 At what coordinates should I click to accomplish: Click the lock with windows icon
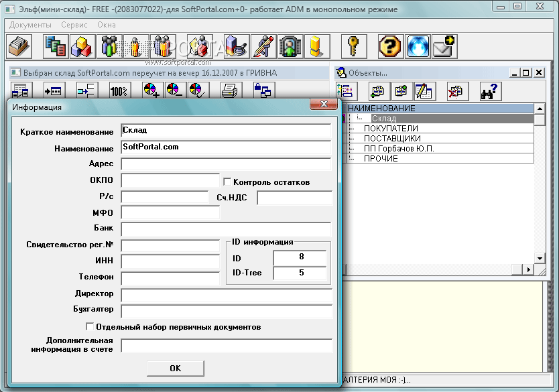264,90
